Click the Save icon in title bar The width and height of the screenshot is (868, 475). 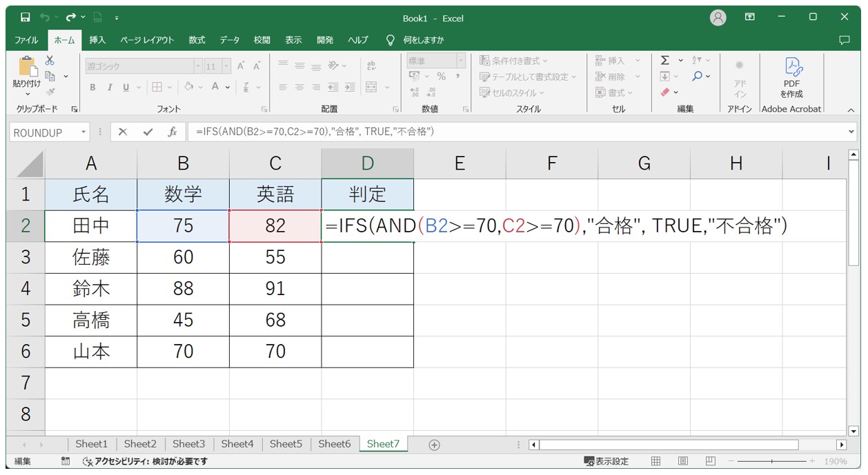tap(25, 17)
